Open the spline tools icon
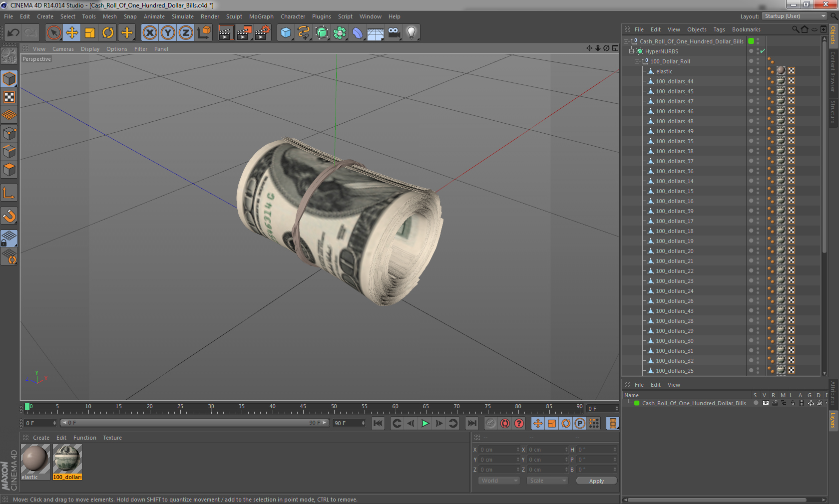Viewport: 839px width, 504px height. pyautogui.click(x=304, y=33)
